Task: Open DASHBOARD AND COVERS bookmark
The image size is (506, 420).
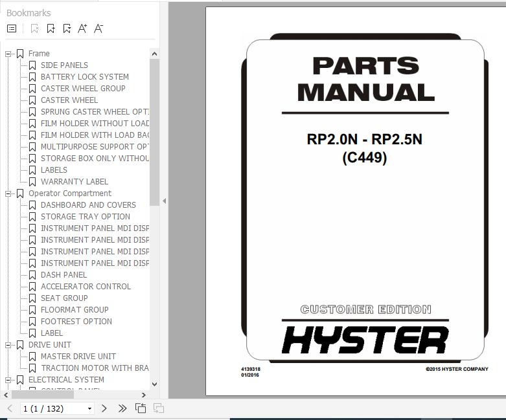Action: [x=88, y=205]
